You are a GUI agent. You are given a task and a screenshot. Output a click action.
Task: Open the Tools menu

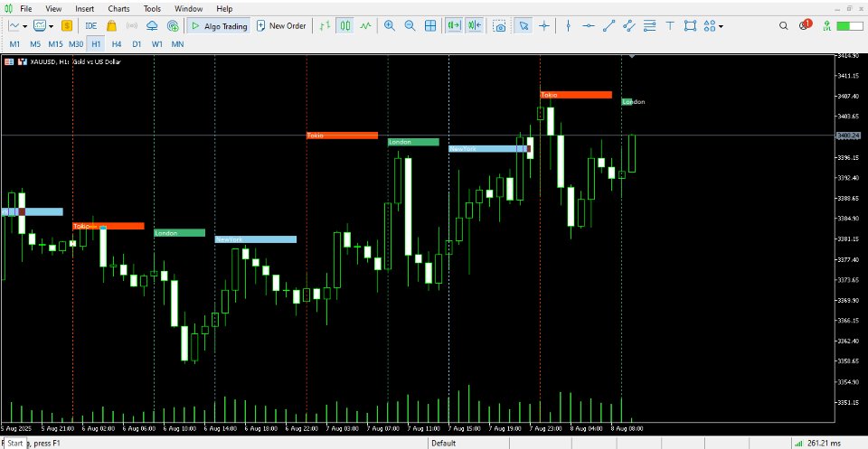(152, 9)
